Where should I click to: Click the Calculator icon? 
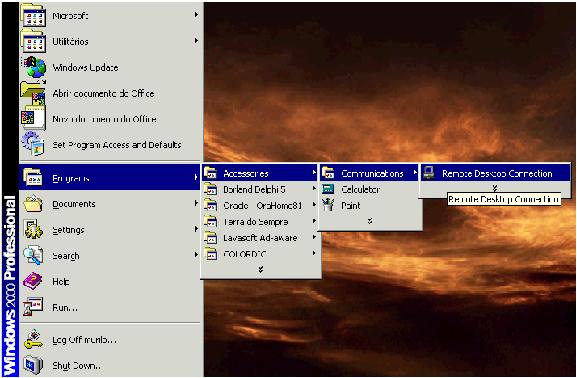[328, 189]
